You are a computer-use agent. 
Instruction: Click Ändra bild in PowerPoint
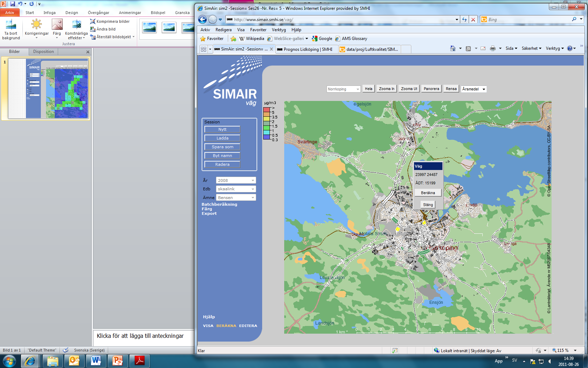(103, 29)
